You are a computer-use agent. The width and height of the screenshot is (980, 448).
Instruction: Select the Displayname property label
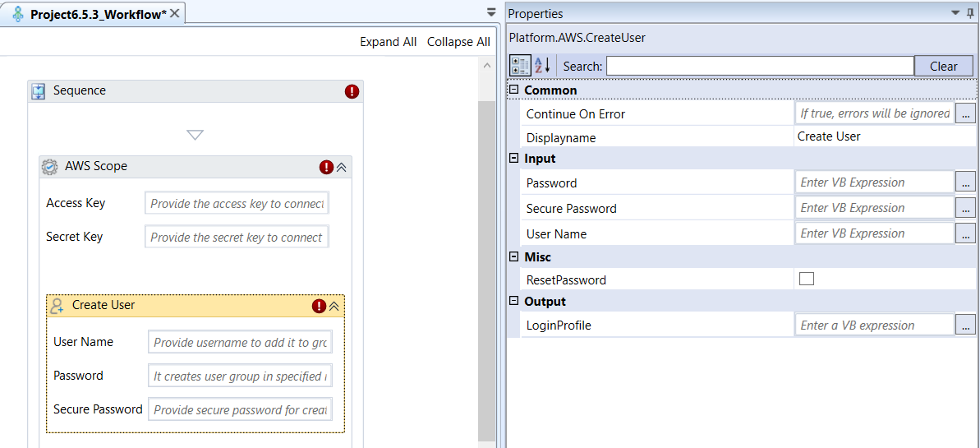pyautogui.click(x=561, y=137)
